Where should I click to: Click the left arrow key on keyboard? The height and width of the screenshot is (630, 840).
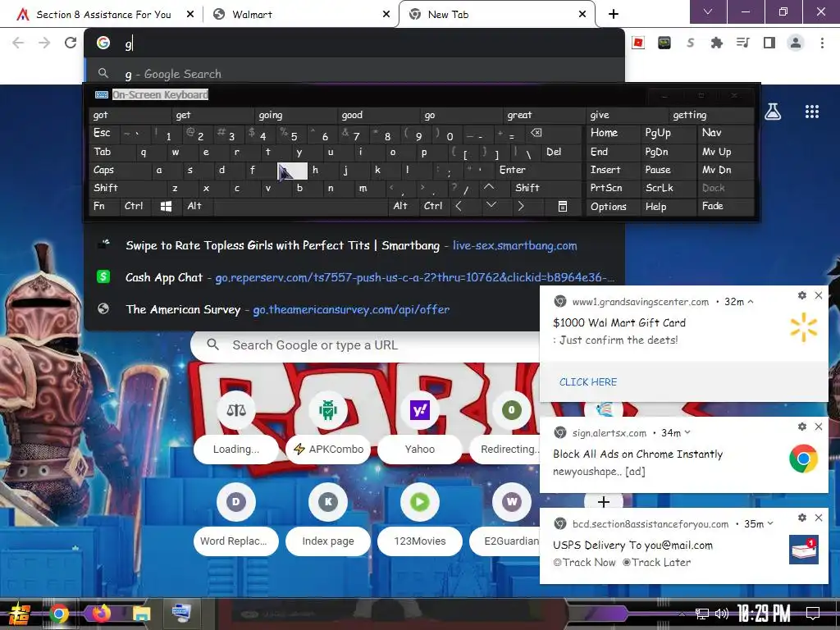[459, 206]
